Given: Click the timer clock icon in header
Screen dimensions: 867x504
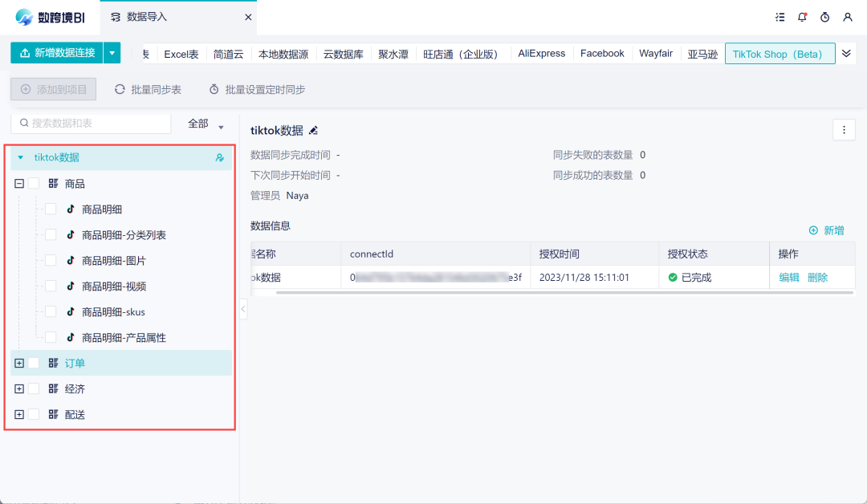Looking at the screenshot, I should [x=824, y=17].
